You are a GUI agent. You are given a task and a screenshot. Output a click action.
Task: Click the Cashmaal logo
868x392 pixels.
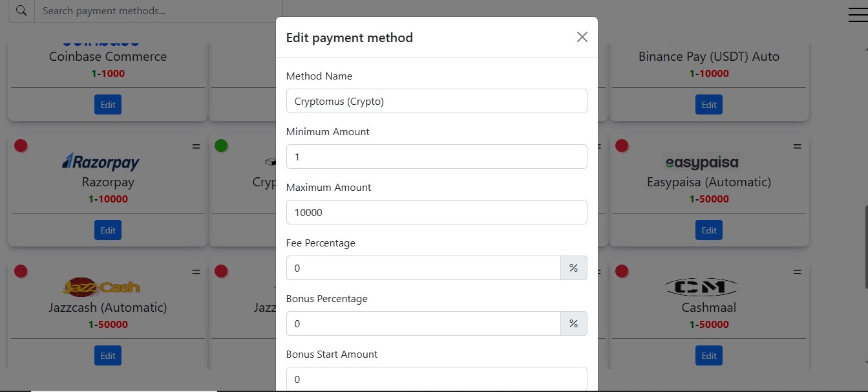tap(701, 287)
